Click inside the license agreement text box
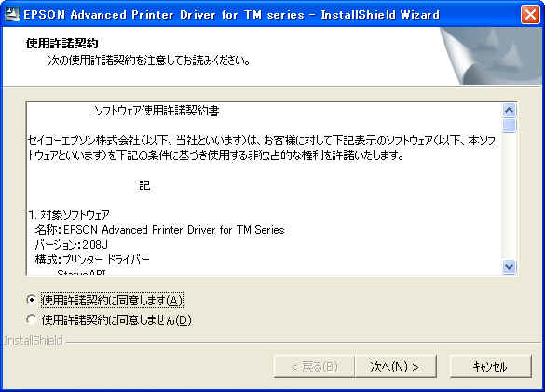The image size is (545, 392). 265,189
